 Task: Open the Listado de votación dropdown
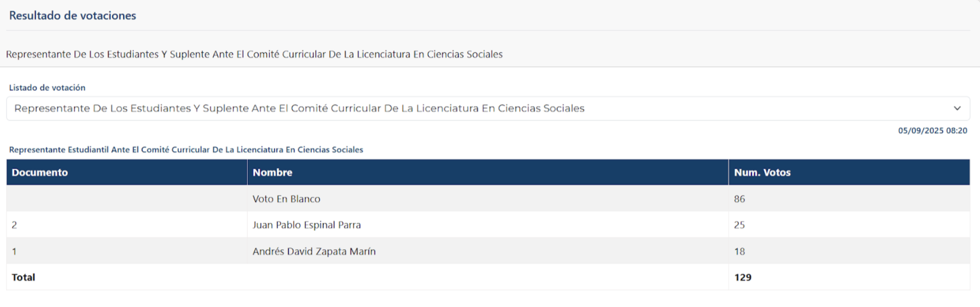tap(488, 108)
